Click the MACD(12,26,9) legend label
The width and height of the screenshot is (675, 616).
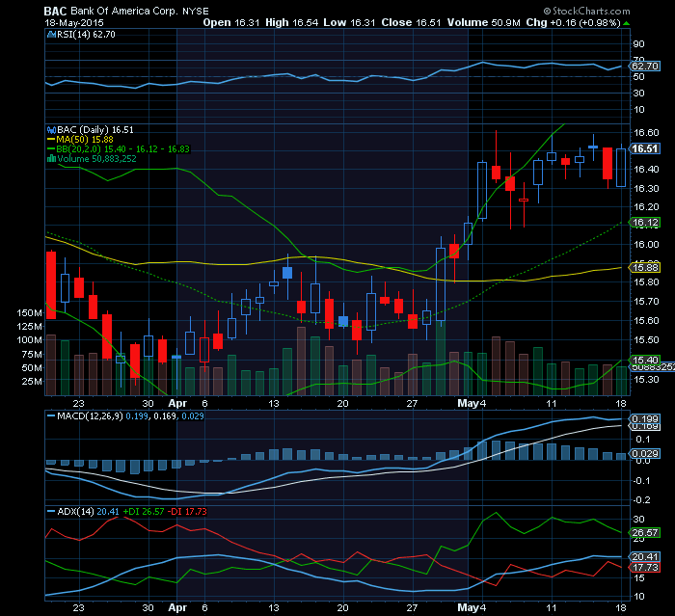click(90, 416)
